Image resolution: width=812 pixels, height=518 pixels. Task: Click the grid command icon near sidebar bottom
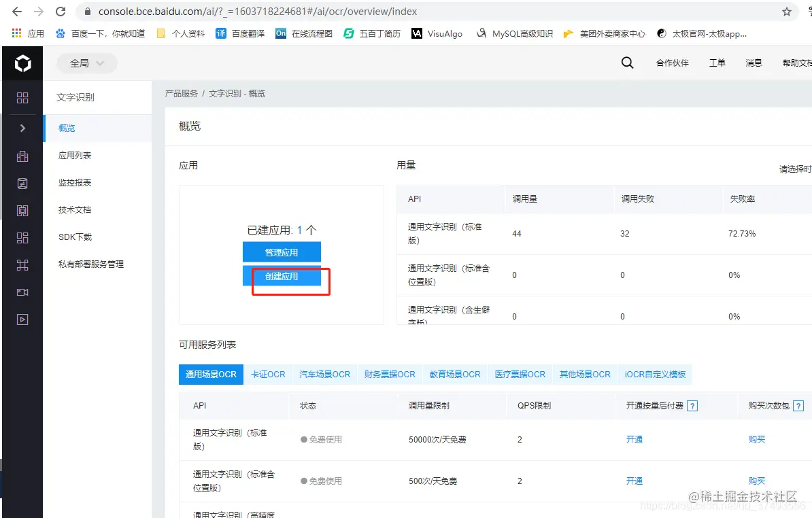[22, 264]
